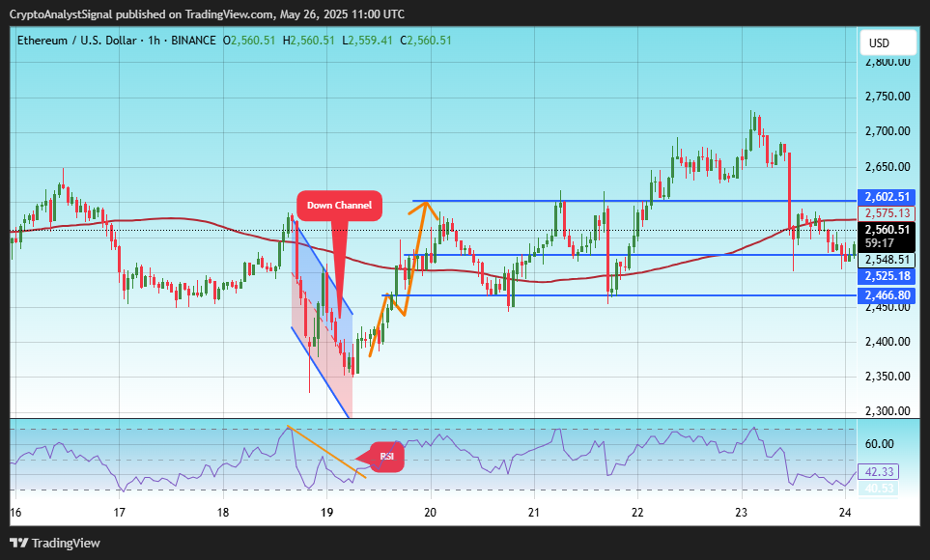
Task: Click the Down Channel callout label
Action: click(339, 206)
